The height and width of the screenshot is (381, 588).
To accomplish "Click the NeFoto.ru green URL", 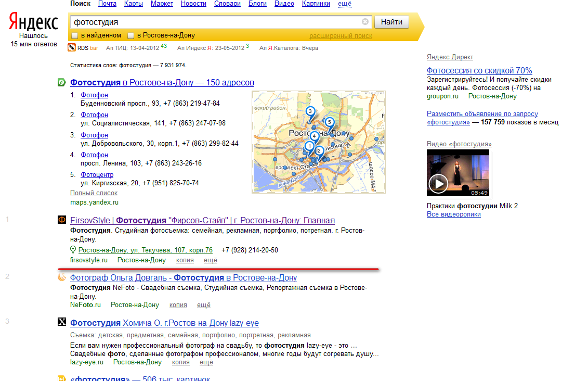I will tap(85, 305).
